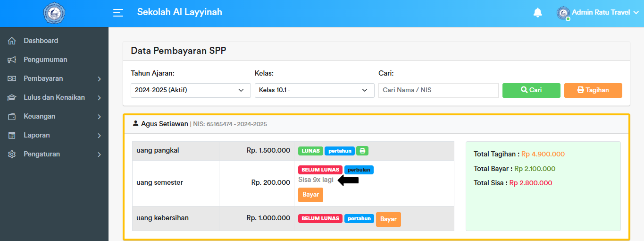Click Bayar for uang kebersihan
This screenshot has width=644, height=241.
[x=388, y=219]
